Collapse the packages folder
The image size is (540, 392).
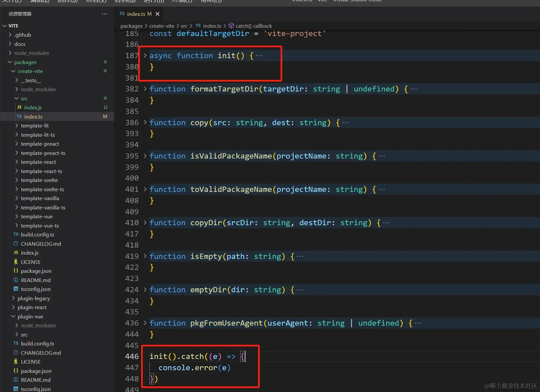[10, 62]
